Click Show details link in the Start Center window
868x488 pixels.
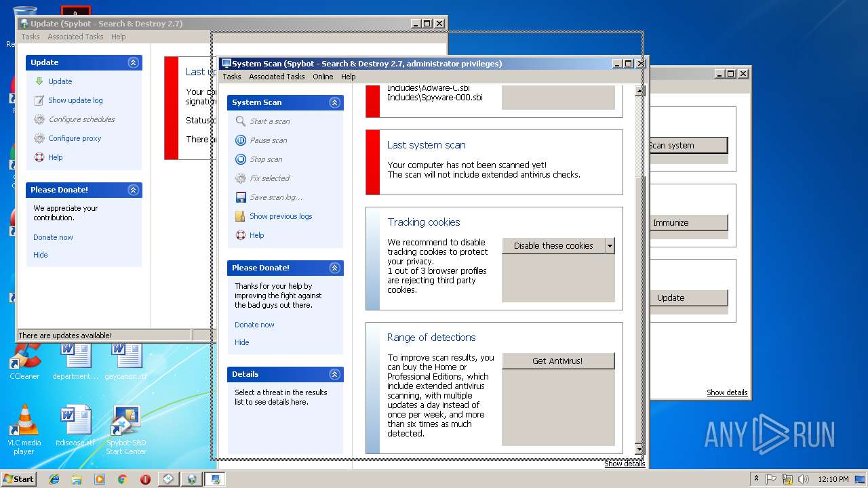727,392
